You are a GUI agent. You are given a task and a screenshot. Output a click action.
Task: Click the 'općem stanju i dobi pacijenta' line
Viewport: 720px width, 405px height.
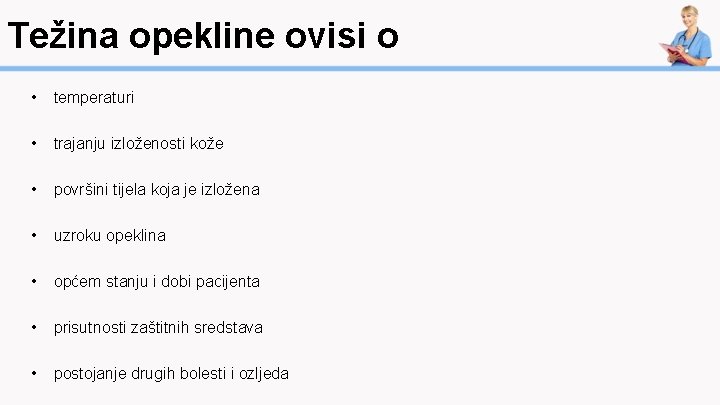(156, 282)
